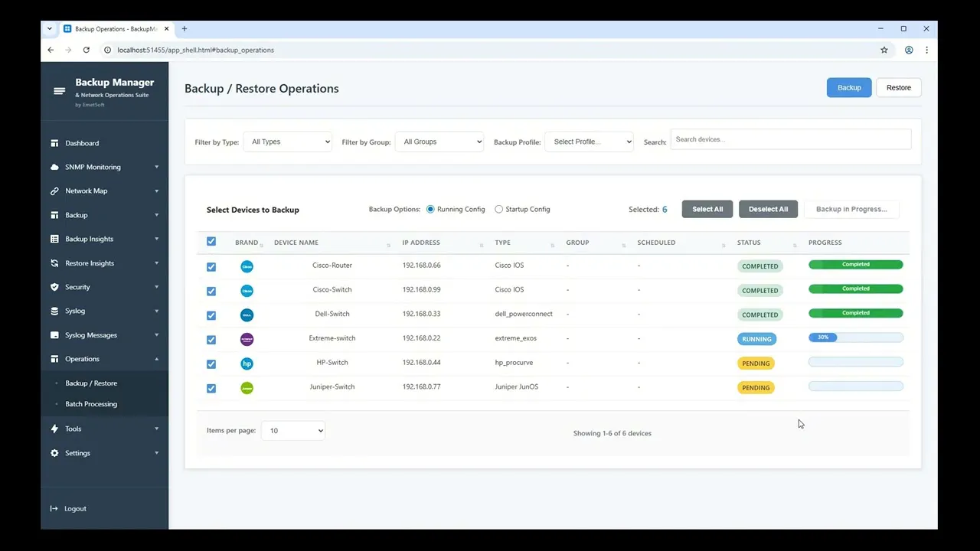Open the Security sidebar menu item
The width and height of the screenshot is (980, 551).
(x=104, y=287)
